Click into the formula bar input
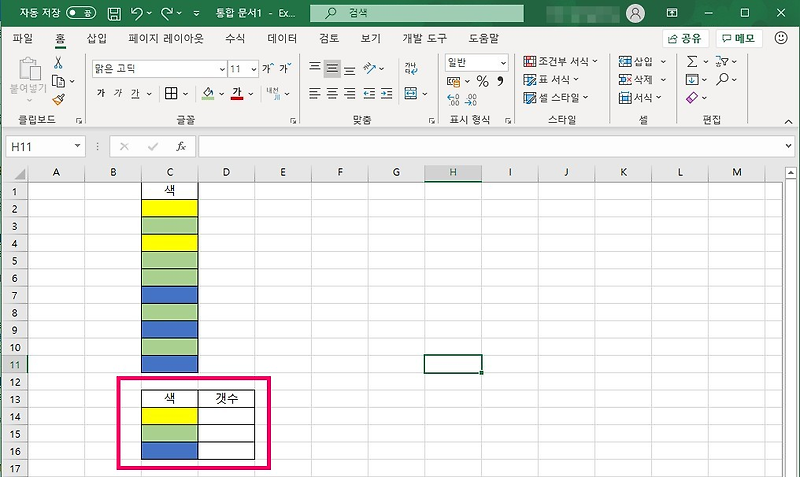The height and width of the screenshot is (477, 800). click(490, 147)
